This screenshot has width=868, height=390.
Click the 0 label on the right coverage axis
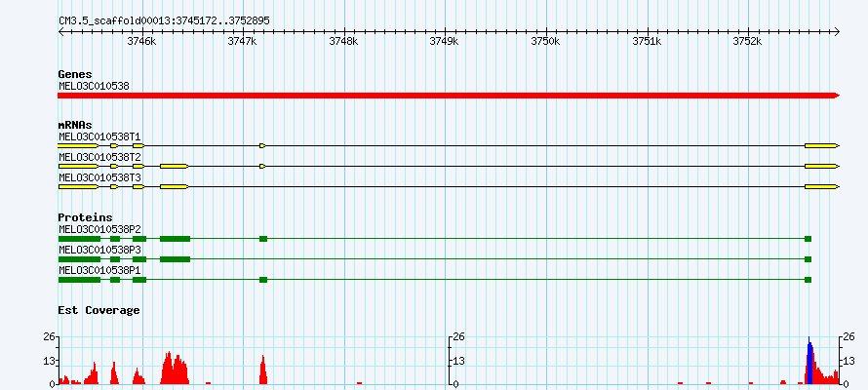(847, 383)
